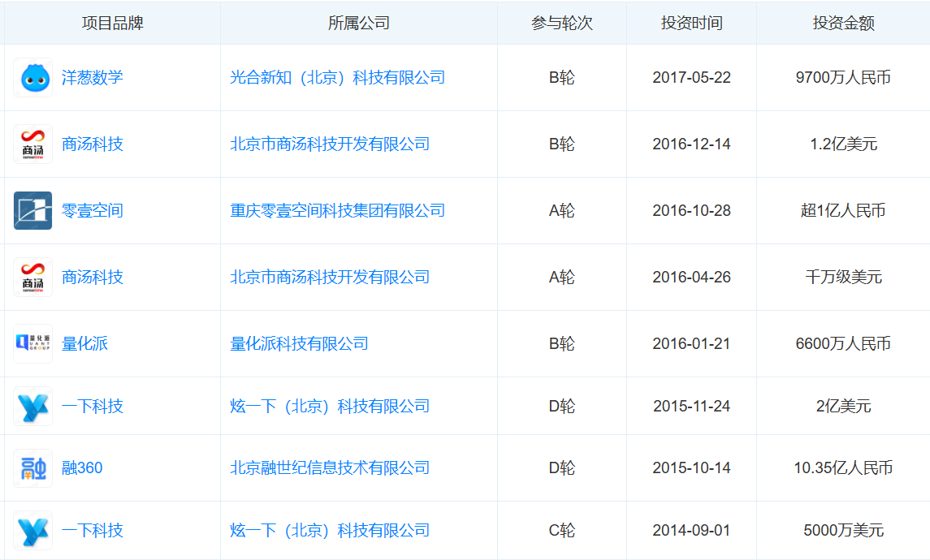Click the 洋葱数学 blue mascot logo
This screenshot has width=930, height=560.
click(32, 78)
